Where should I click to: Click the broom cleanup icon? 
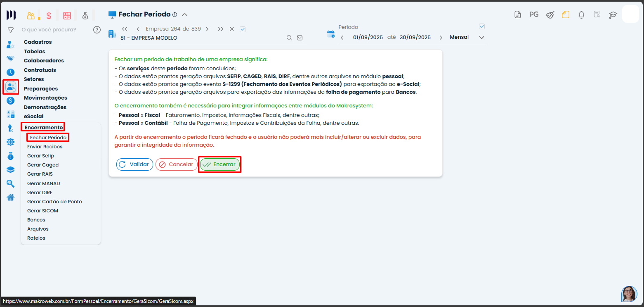pyautogui.click(x=550, y=15)
